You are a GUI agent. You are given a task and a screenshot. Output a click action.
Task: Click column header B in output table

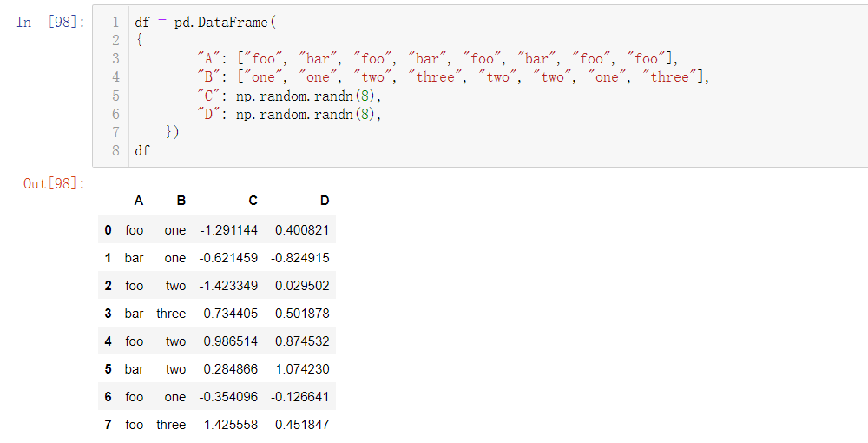(x=181, y=201)
